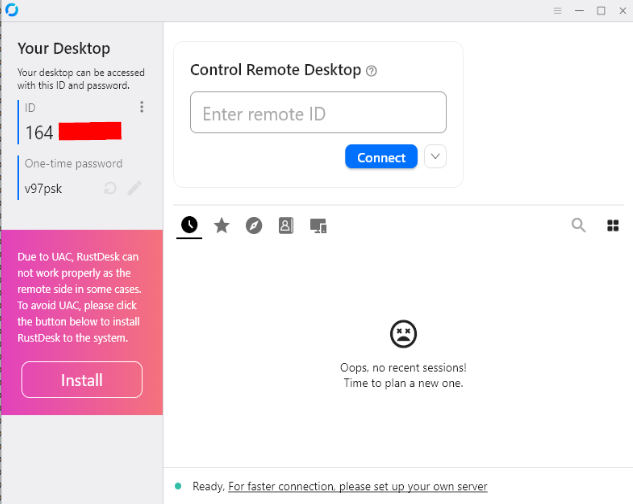The width and height of the screenshot is (633, 504).
Task: Open the ID three-dot options menu
Action: 141,107
